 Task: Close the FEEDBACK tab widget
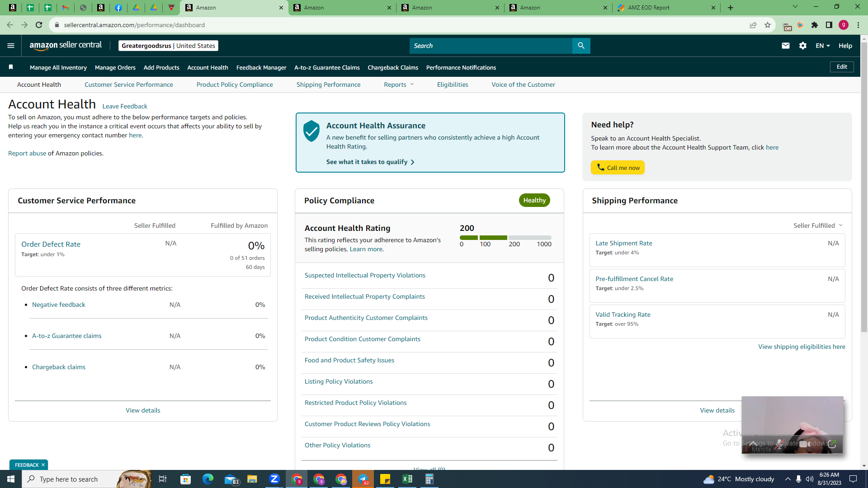coord(43,465)
